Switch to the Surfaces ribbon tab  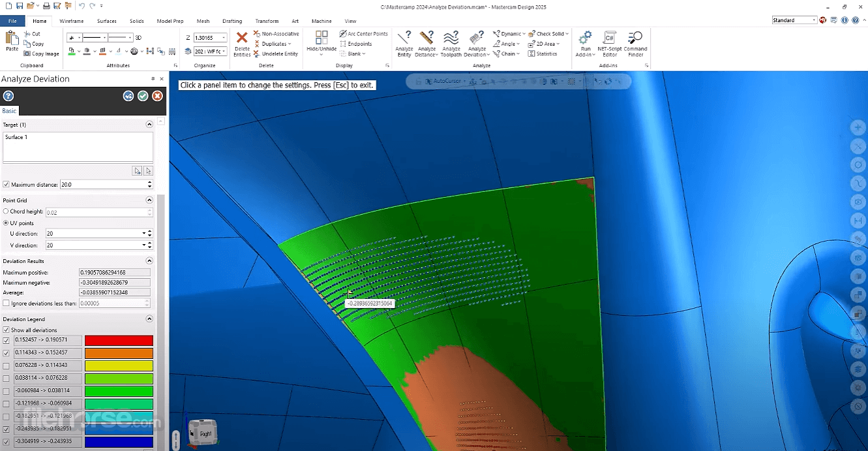coord(107,21)
